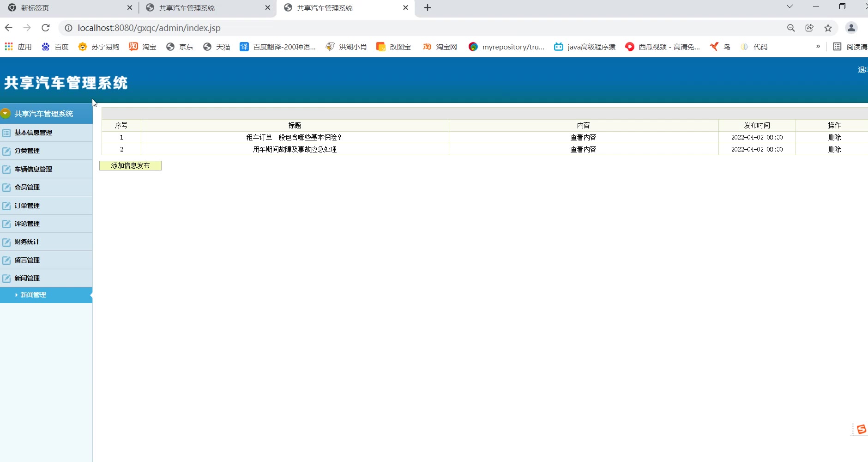
Task: Expand the 订单管理 menu
Action: coord(46,206)
